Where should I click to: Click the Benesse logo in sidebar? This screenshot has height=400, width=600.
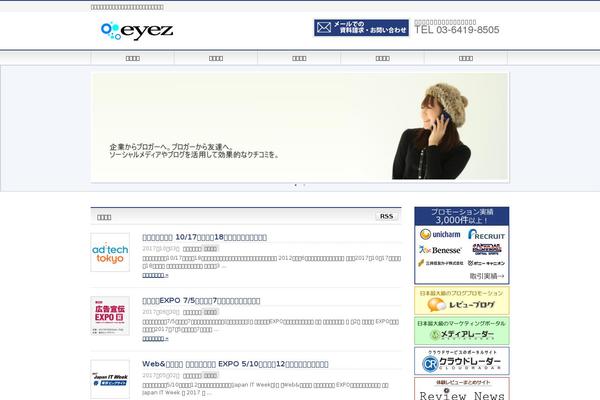tap(440, 250)
